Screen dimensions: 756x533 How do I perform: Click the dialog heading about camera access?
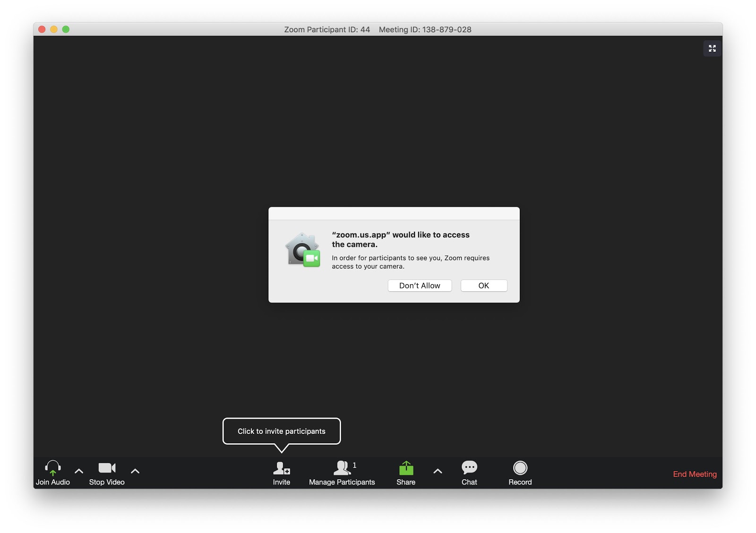click(401, 239)
